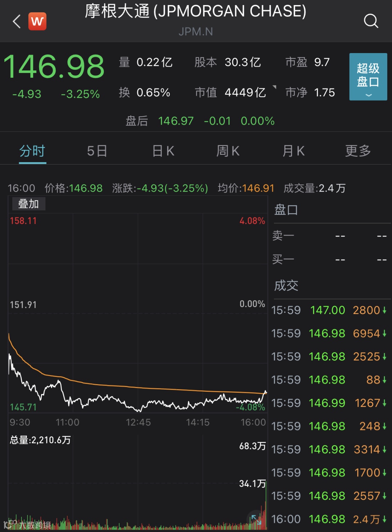Select the 买一 bid row

click(x=330, y=259)
